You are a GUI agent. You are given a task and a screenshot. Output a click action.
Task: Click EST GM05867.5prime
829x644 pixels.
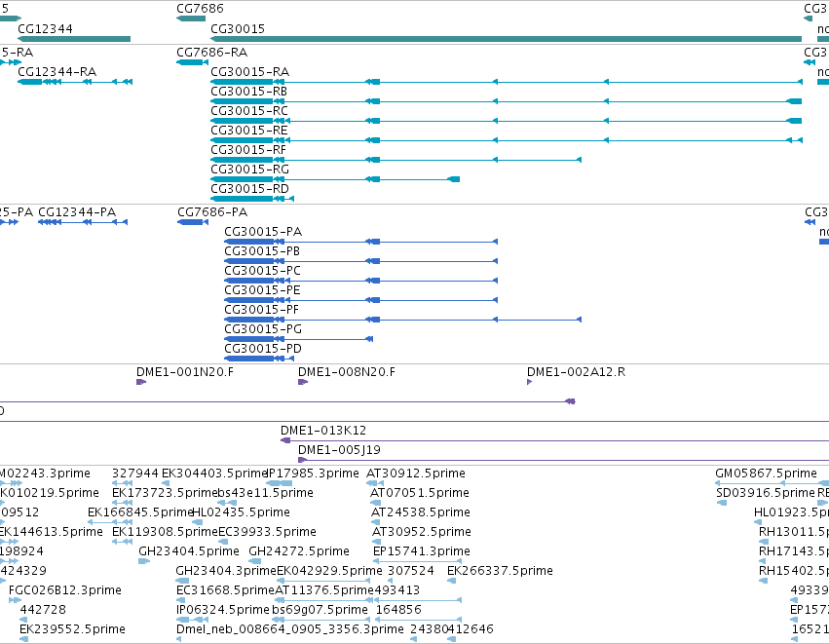coord(766,474)
